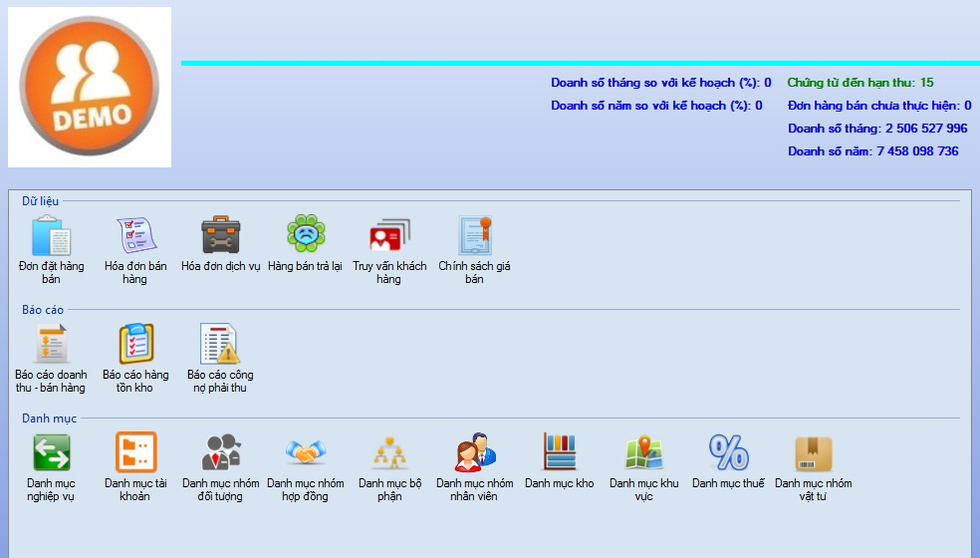Open Danh mục nghiệp vụ icon
This screenshot has height=558, width=980.
click(51, 452)
